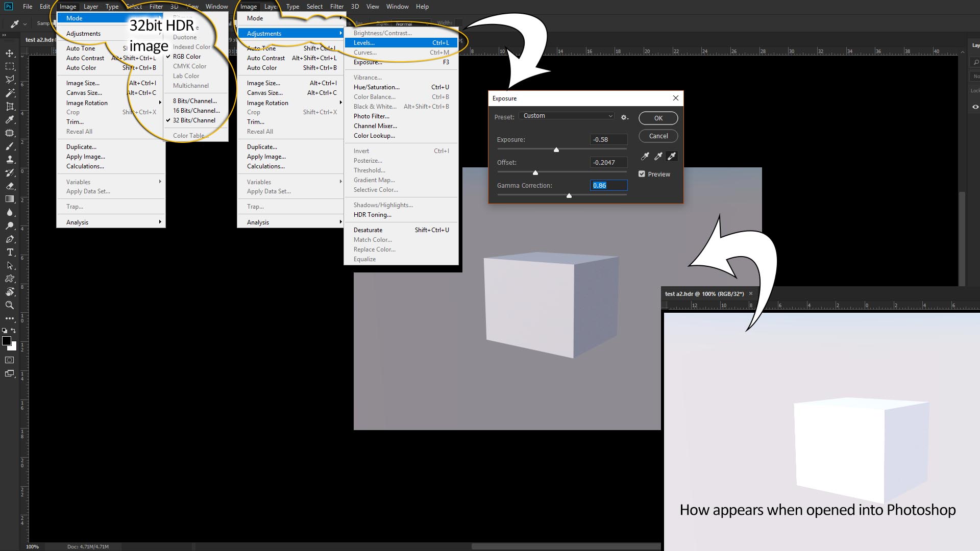The width and height of the screenshot is (980, 551).
Task: Select the Zoom tool
Action: [10, 305]
